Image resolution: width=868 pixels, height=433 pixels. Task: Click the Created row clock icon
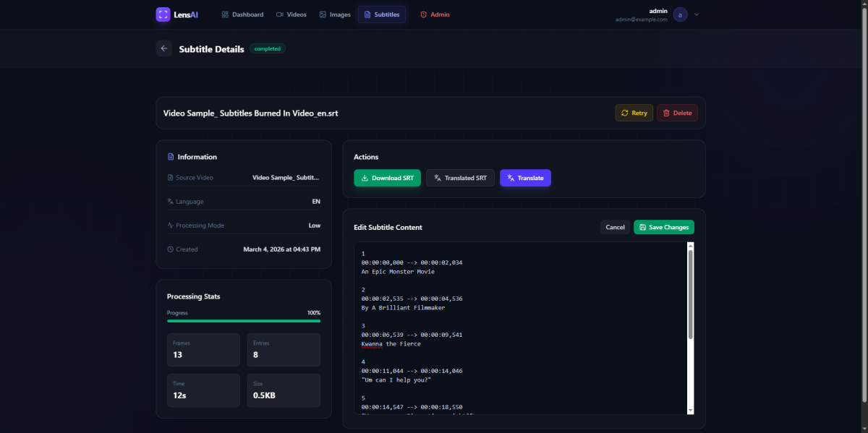171,249
